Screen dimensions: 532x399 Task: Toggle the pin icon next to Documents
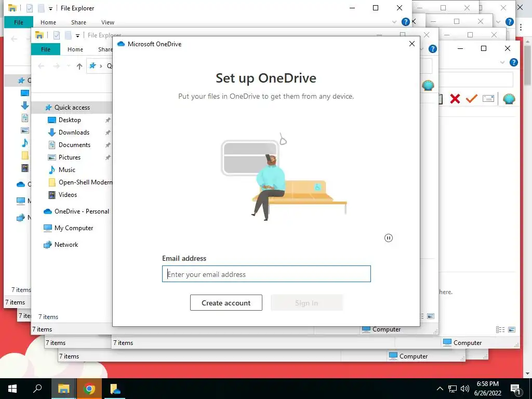pos(108,145)
